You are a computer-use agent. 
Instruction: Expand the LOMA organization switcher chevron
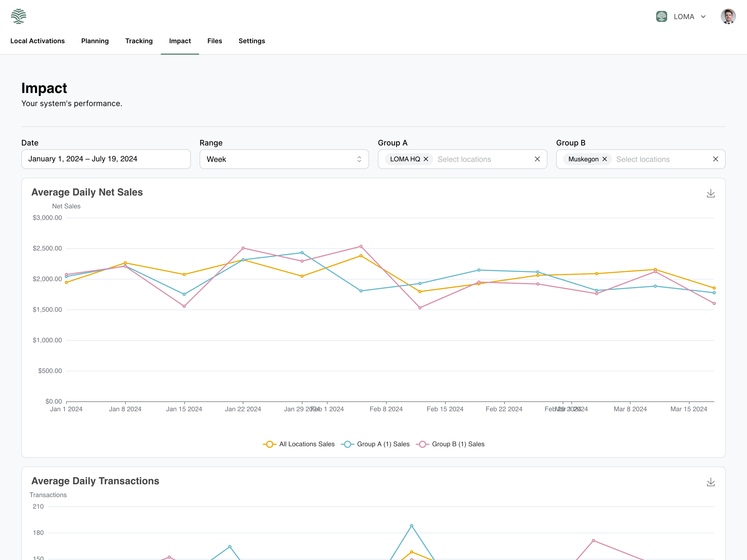click(x=703, y=17)
